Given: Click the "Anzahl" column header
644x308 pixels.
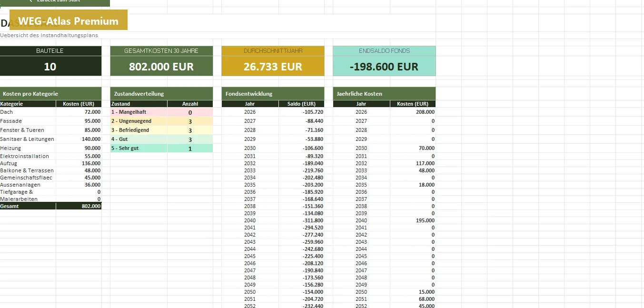Looking at the screenshot, I should (x=190, y=104).
